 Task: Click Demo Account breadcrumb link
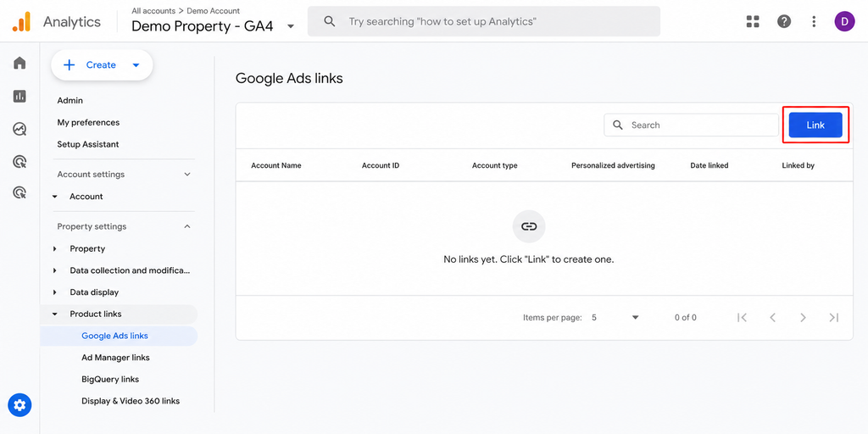213,10
